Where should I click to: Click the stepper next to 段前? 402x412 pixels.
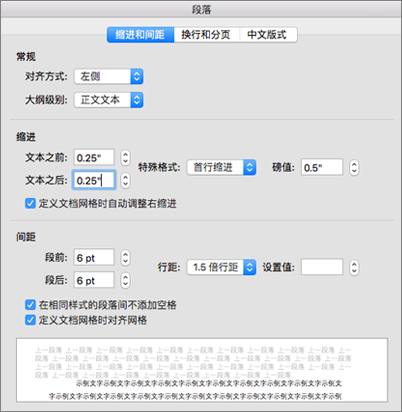click(x=125, y=258)
